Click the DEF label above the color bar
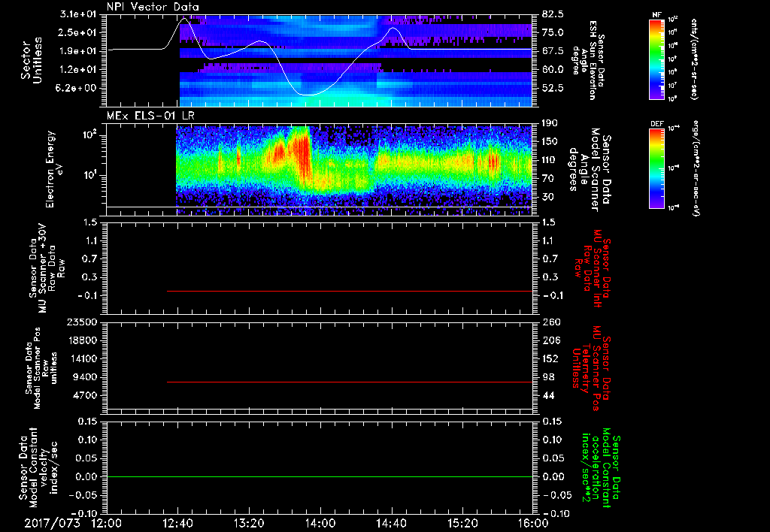This screenshot has height=532, width=770. coord(656,124)
